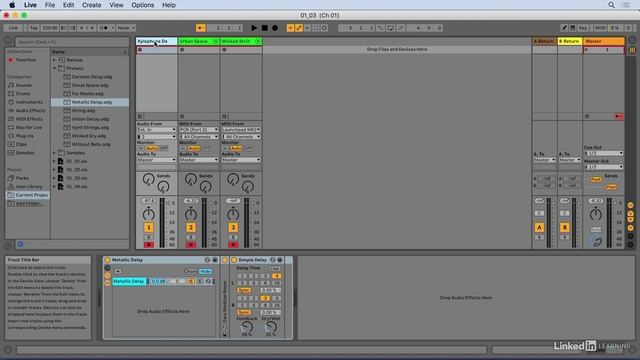The width and height of the screenshot is (640, 360).
Task: Select Urban Decay.adg preset
Action: tap(90, 119)
